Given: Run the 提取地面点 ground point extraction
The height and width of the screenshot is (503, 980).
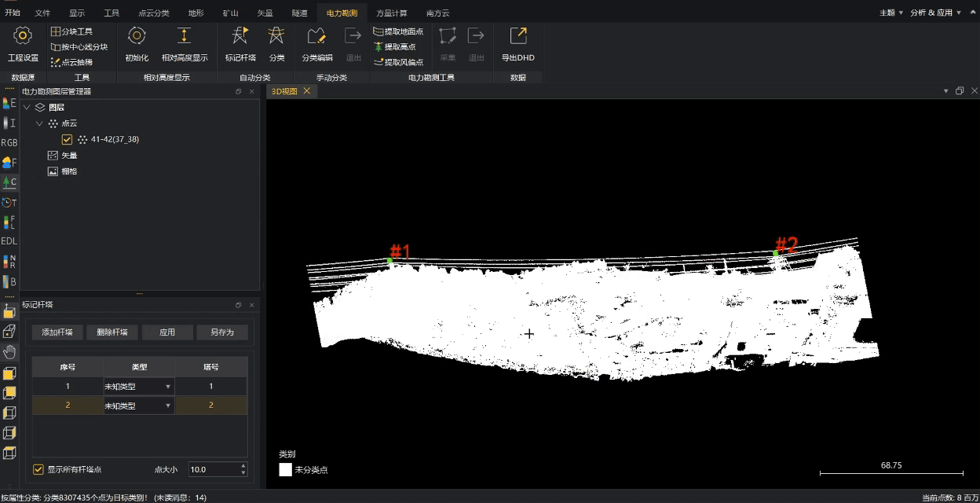Looking at the screenshot, I should (398, 31).
